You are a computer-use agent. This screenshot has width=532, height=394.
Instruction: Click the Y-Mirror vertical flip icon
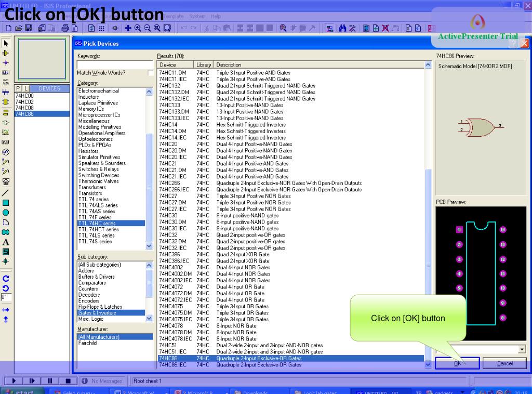point(6,319)
